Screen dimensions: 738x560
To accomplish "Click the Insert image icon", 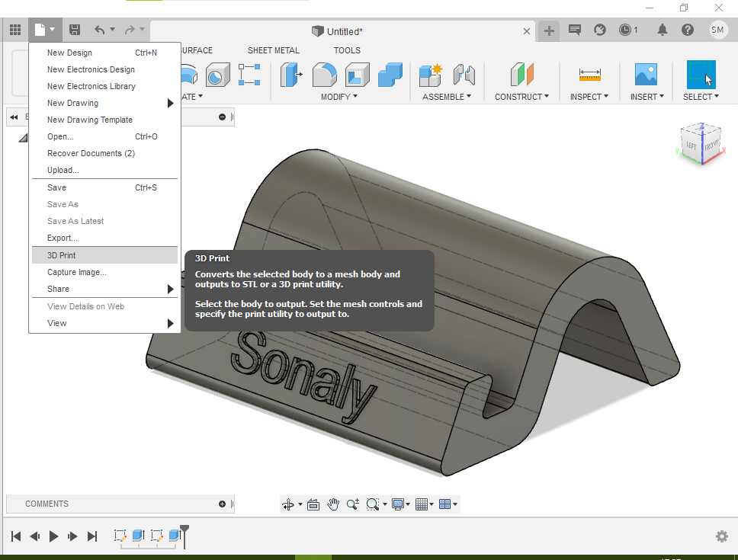I will [x=646, y=75].
